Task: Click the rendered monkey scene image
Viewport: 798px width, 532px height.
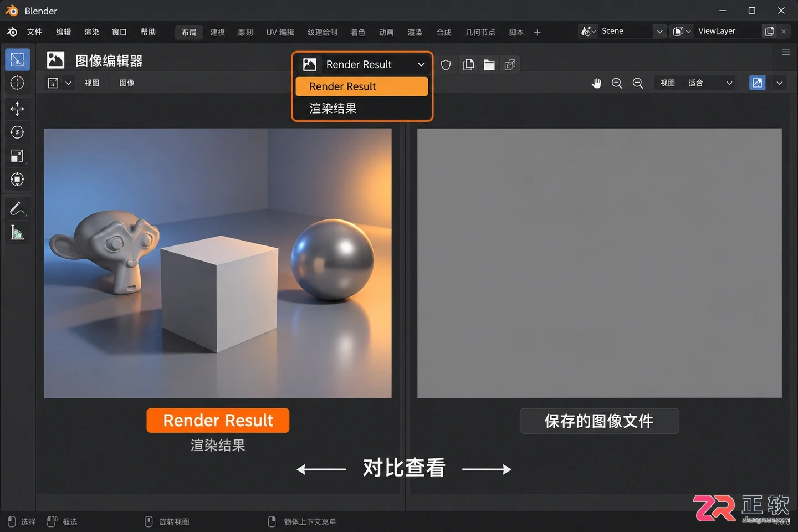Action: [218, 263]
